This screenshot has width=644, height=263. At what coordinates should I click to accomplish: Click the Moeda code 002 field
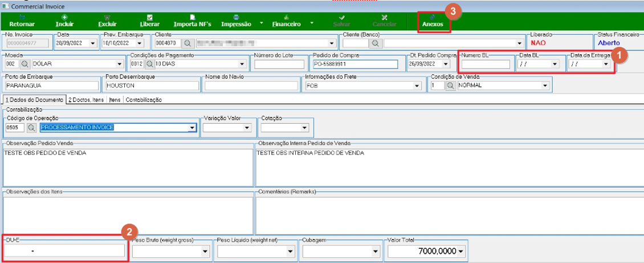pyautogui.click(x=13, y=64)
